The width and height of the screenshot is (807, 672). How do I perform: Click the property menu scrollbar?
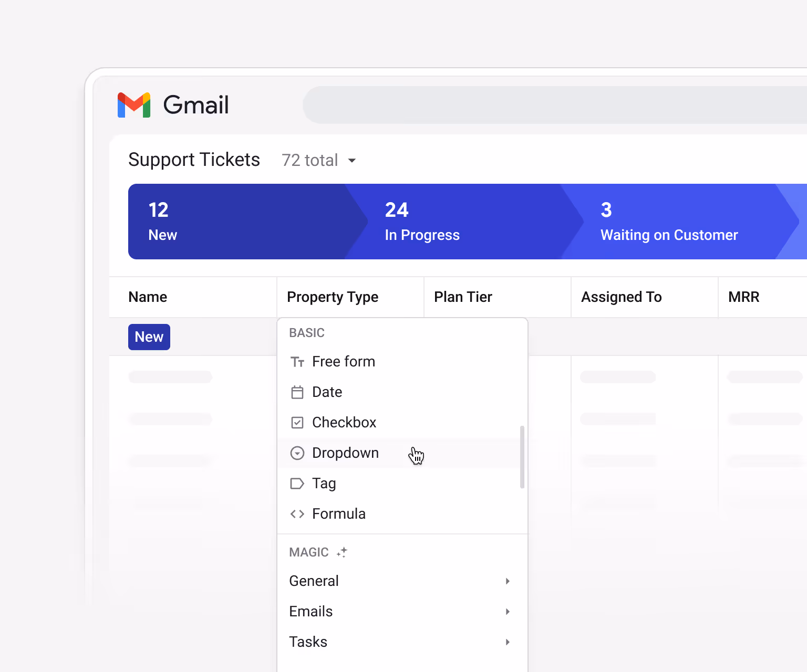[x=522, y=457]
